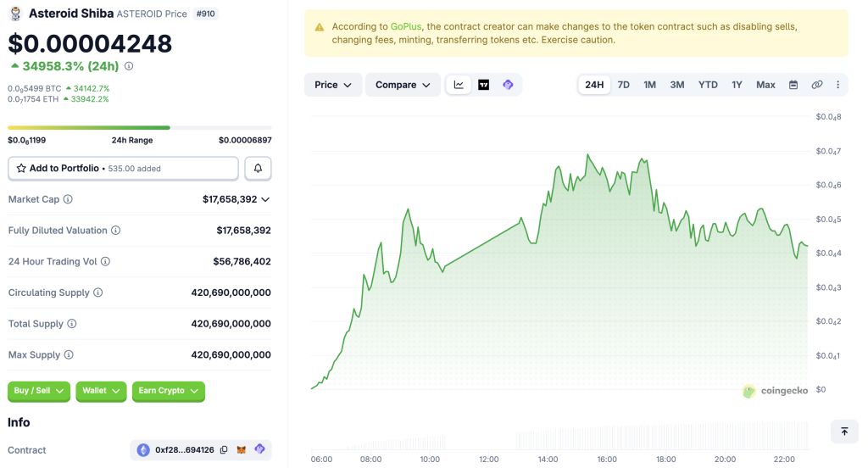This screenshot has width=868, height=468.
Task: Select the 1M time range
Action: [649, 85]
